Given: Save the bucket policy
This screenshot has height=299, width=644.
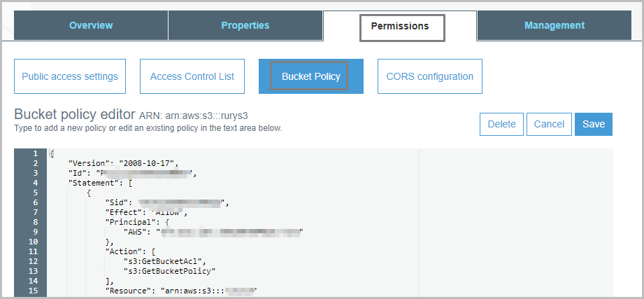Looking at the screenshot, I should 594,125.
